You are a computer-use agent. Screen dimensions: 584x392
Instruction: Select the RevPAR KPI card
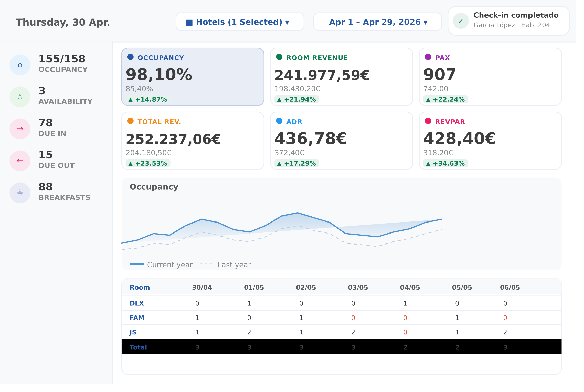click(490, 141)
